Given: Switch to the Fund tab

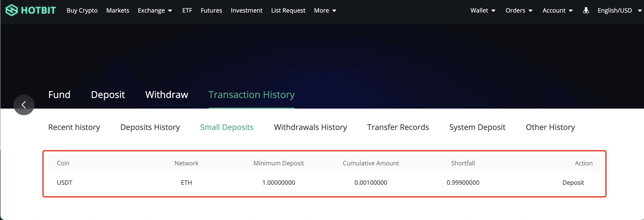Looking at the screenshot, I should [59, 95].
